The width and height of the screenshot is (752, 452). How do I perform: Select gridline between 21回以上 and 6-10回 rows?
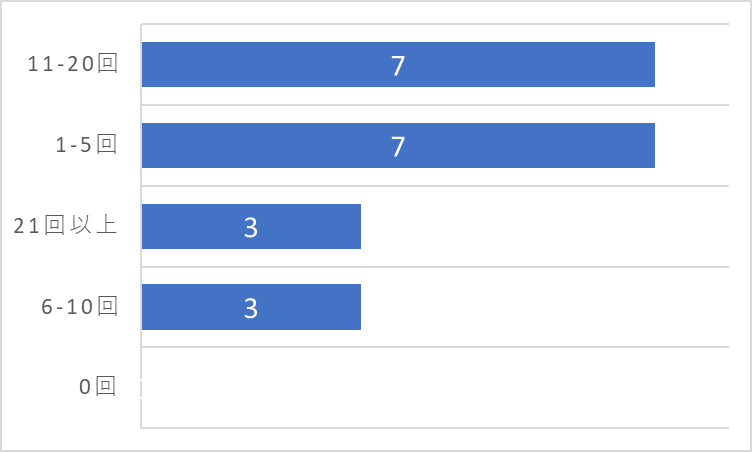435,266
